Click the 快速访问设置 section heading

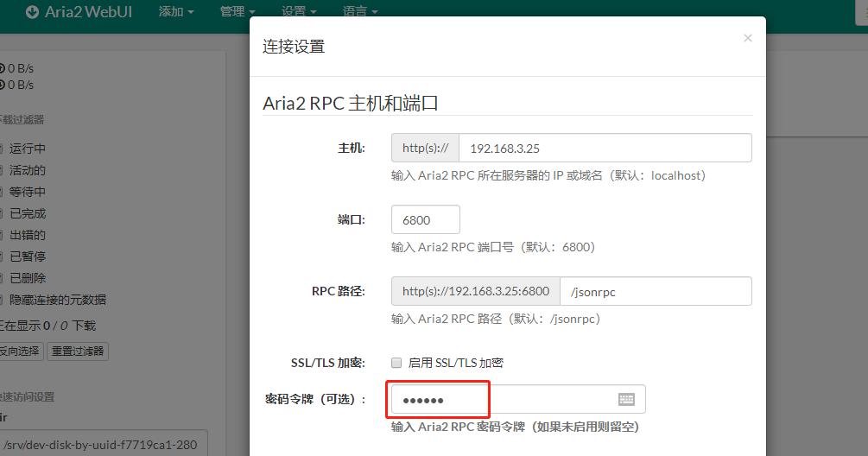pyautogui.click(x=27, y=396)
